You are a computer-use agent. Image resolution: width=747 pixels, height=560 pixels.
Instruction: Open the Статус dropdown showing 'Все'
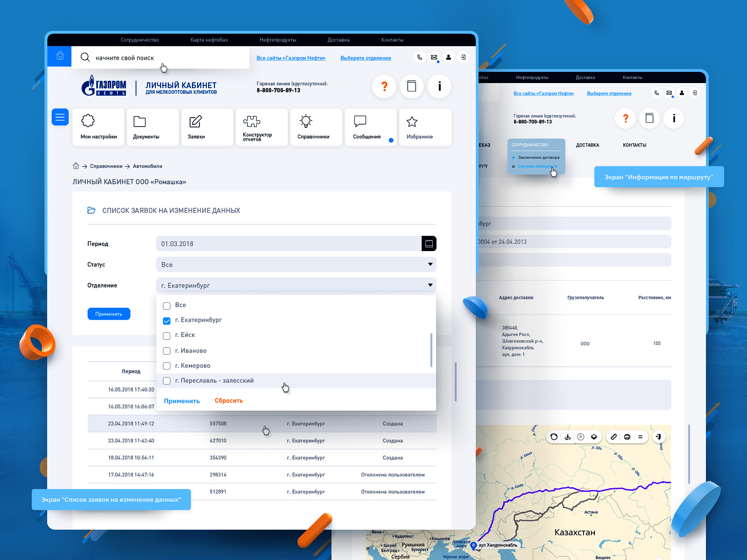point(296,265)
